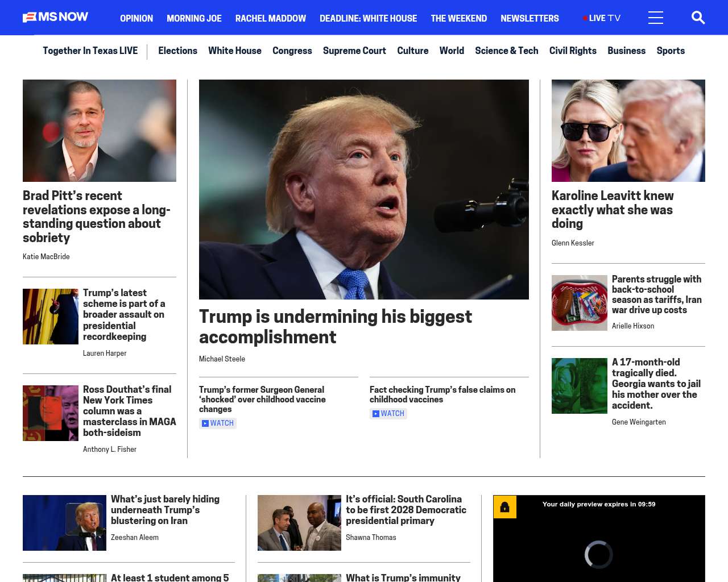
Task: Open thumbnail for presidential recordkeeping story
Action: [51, 317]
